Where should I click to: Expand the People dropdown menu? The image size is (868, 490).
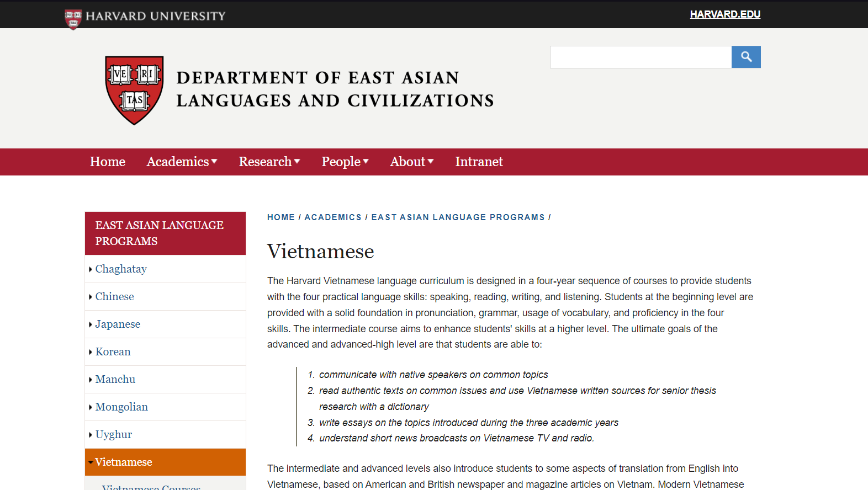pyautogui.click(x=345, y=162)
